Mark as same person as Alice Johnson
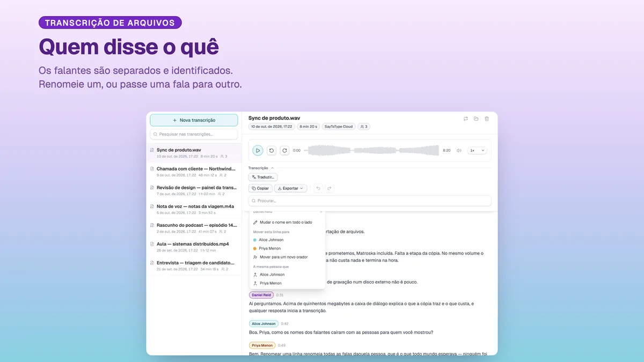644x362 pixels. (x=287, y=275)
